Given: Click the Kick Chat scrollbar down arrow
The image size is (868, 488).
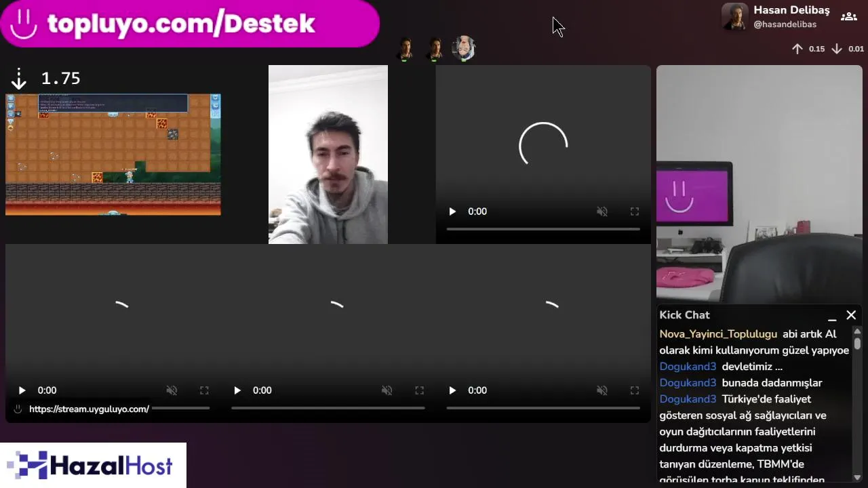Looking at the screenshot, I should click(857, 476).
